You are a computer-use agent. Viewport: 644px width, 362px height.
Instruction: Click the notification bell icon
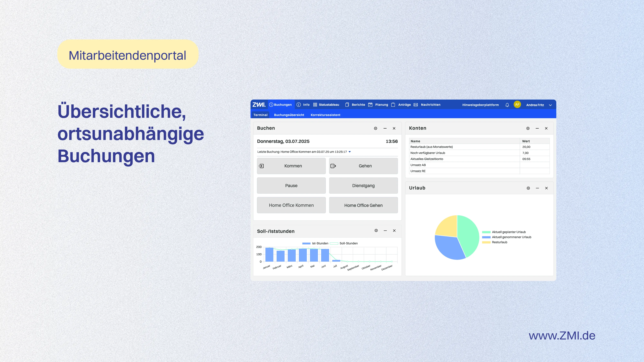tap(507, 105)
